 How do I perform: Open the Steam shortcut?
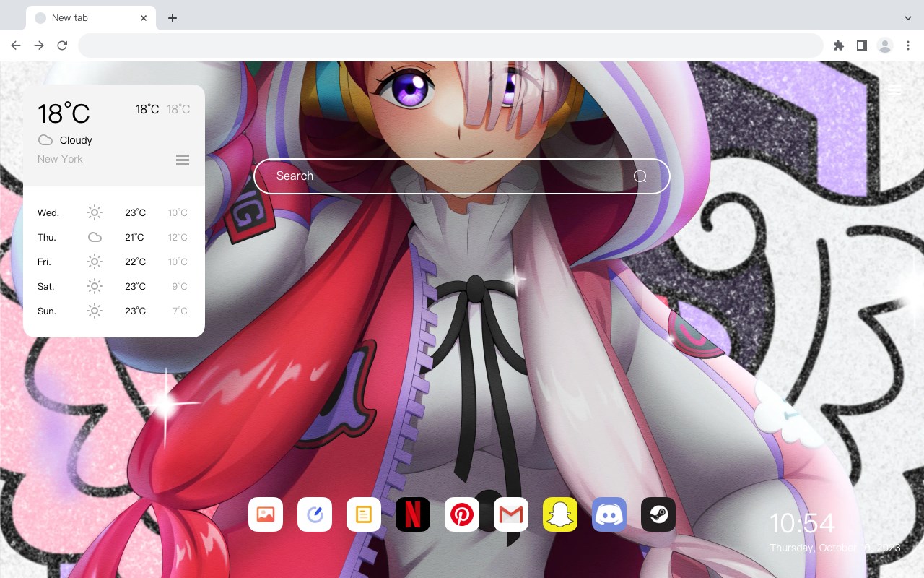[658, 514]
